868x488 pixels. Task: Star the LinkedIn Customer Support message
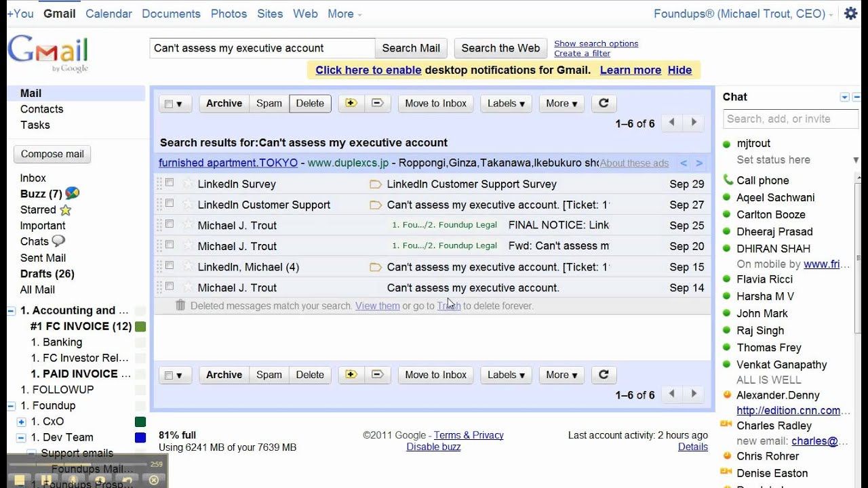[x=188, y=205]
